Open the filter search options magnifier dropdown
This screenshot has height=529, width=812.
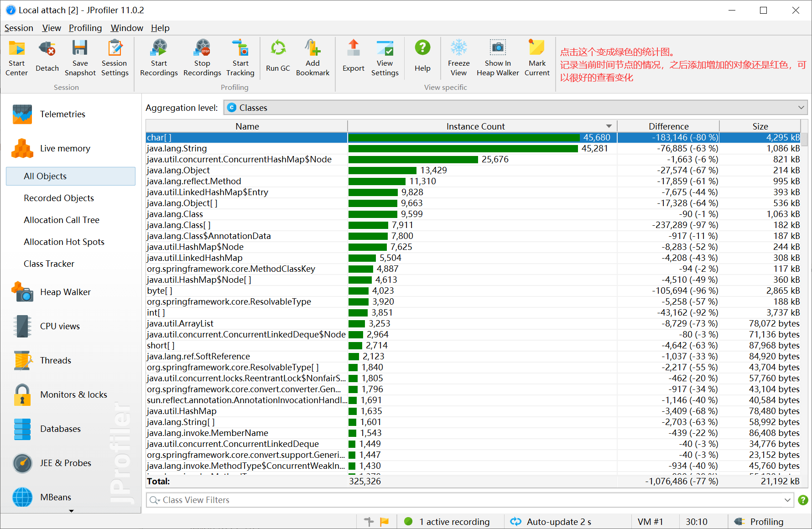point(155,500)
